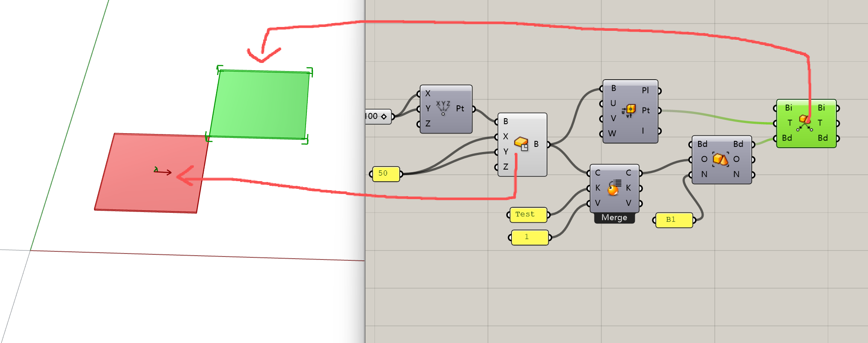Click the small axis arrow inside red box
This screenshot has width=868, height=343.
coord(163,171)
